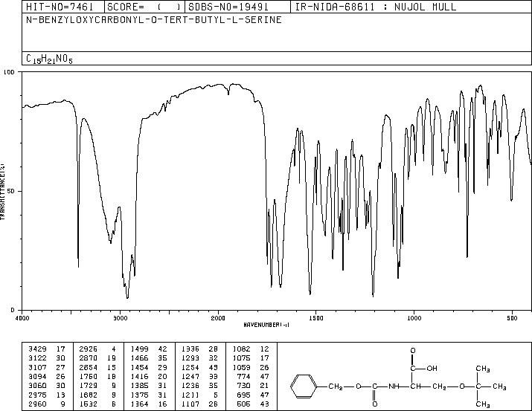Click the 1416 peak value
Screen dimensions: 532x411
[x=139, y=376]
